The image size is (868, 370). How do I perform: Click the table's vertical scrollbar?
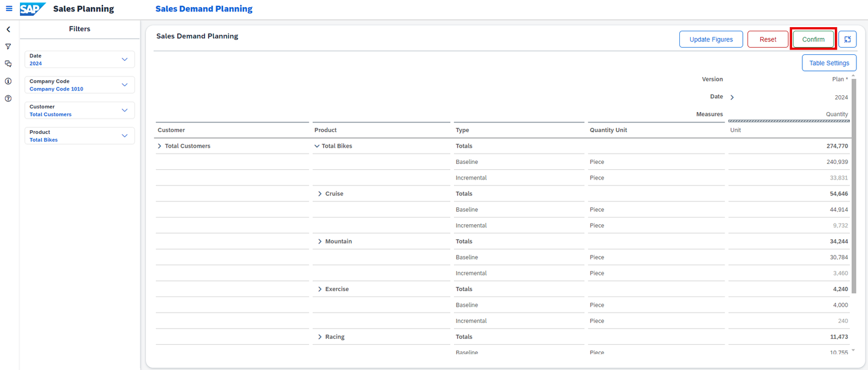tap(854, 187)
